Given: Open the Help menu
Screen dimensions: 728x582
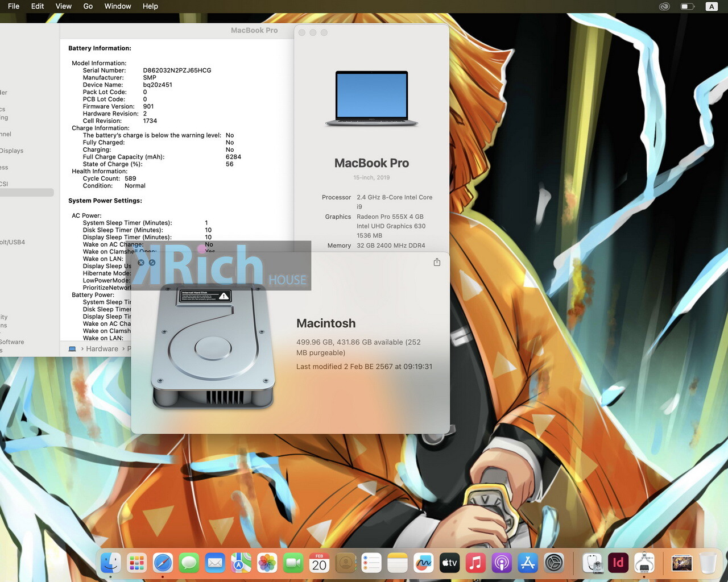Looking at the screenshot, I should 150,6.
